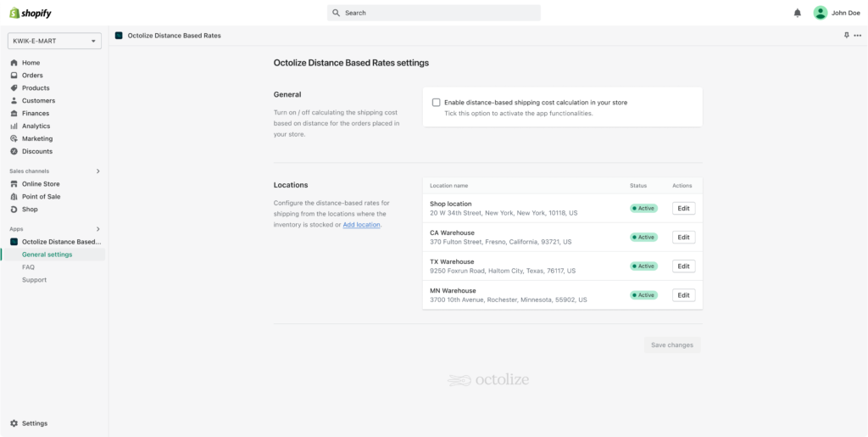868x437 pixels.
Task: Click the 'Location name' column header
Action: (x=449, y=186)
